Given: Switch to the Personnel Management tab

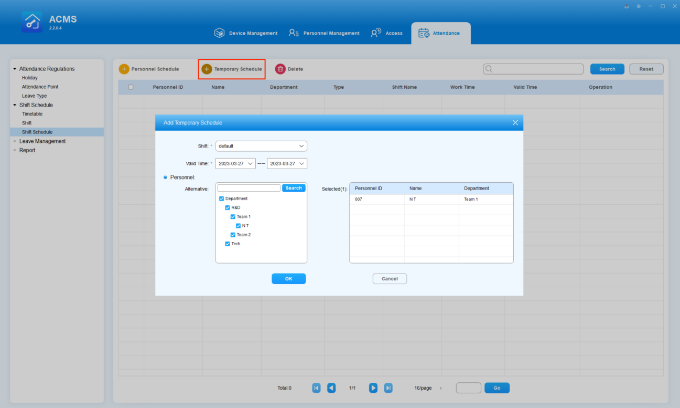Looking at the screenshot, I should click(324, 33).
